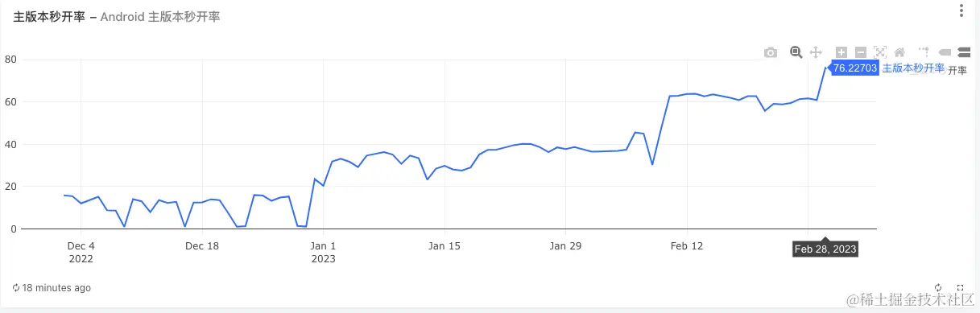Toggle the 主版本秒开率 legend entry

pos(957,71)
